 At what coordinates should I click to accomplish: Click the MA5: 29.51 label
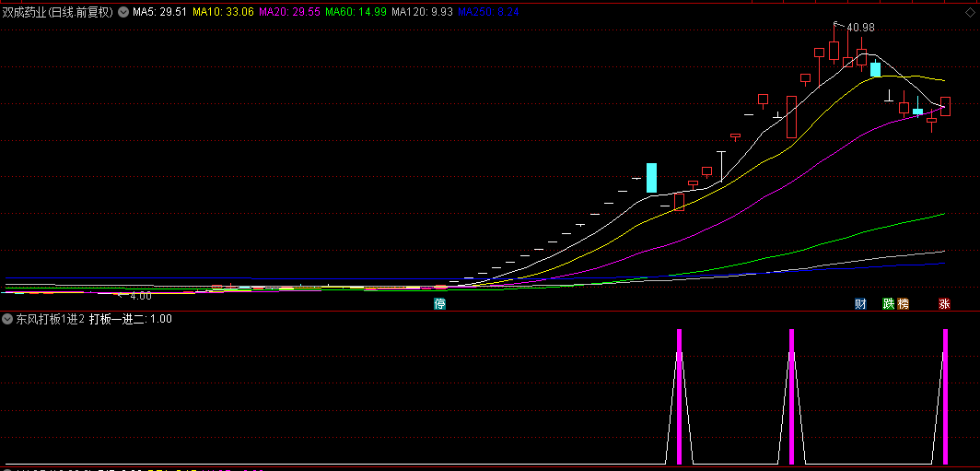click(159, 11)
